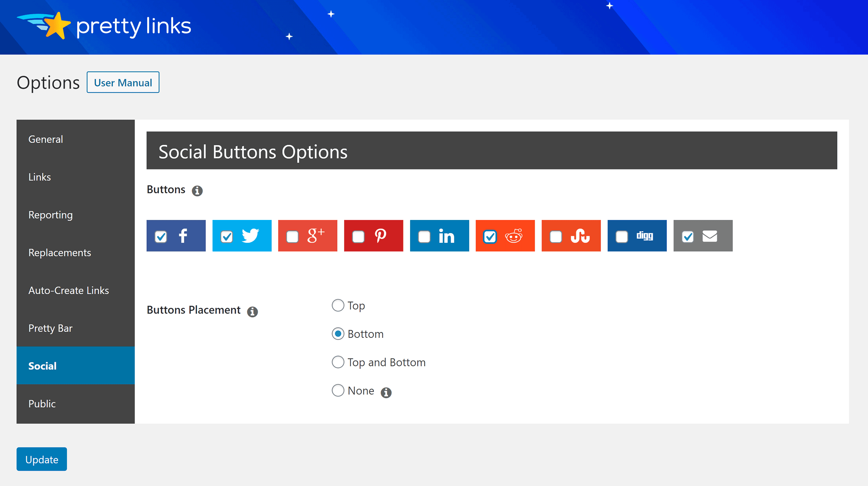Toggle the Twitter share button
868x486 pixels.
[x=226, y=236]
